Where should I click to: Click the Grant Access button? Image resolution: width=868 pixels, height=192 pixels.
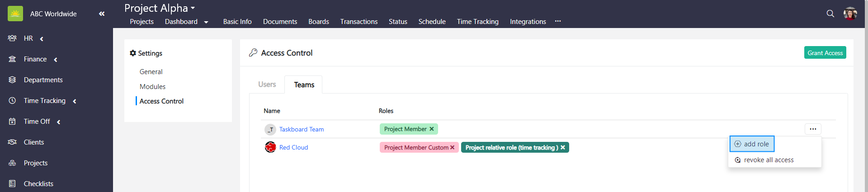pos(825,53)
